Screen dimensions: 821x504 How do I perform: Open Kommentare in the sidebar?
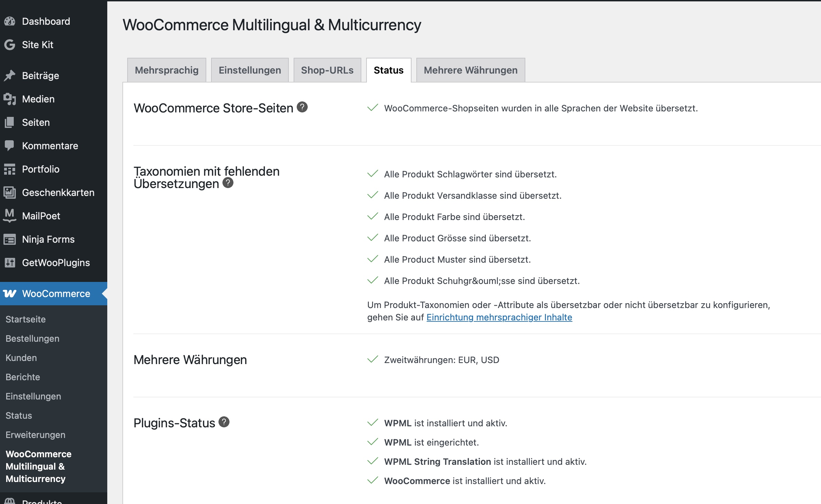pyautogui.click(x=54, y=146)
